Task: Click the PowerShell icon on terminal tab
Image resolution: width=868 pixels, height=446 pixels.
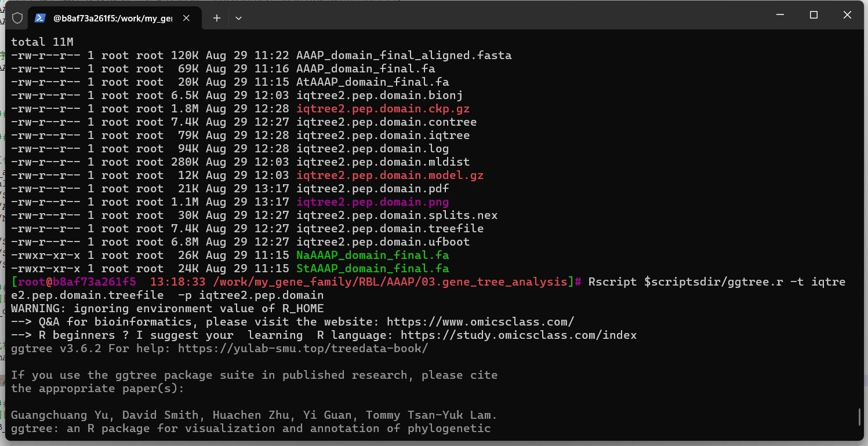Action: coord(41,18)
